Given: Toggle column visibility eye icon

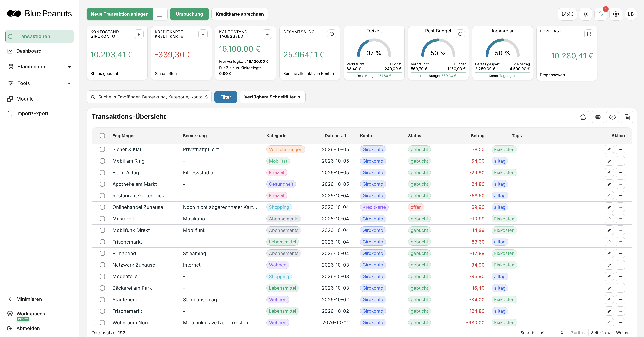Looking at the screenshot, I should click(612, 117).
